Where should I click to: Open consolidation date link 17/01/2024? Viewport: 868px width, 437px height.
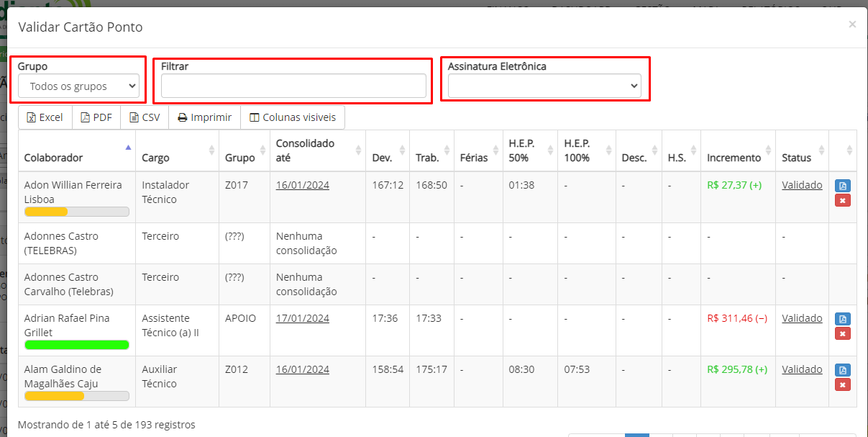[302, 318]
